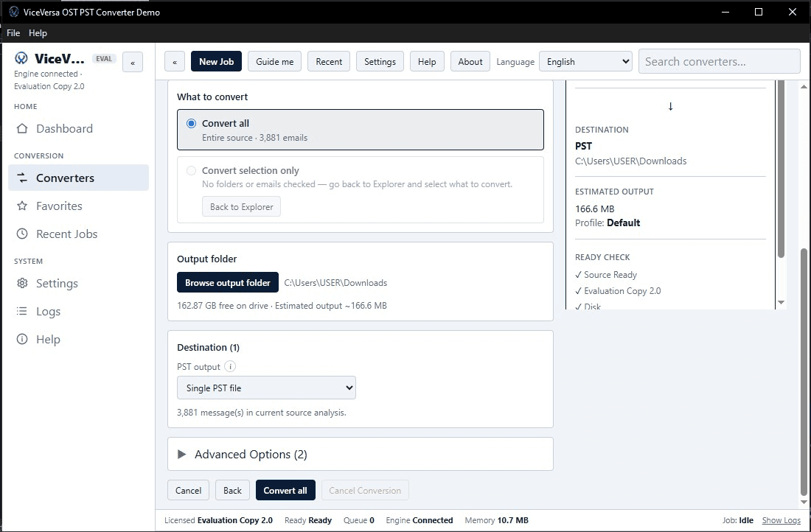Viewport: 811px width, 532px height.
Task: Click the Recent Jobs clock icon
Action: click(x=22, y=234)
